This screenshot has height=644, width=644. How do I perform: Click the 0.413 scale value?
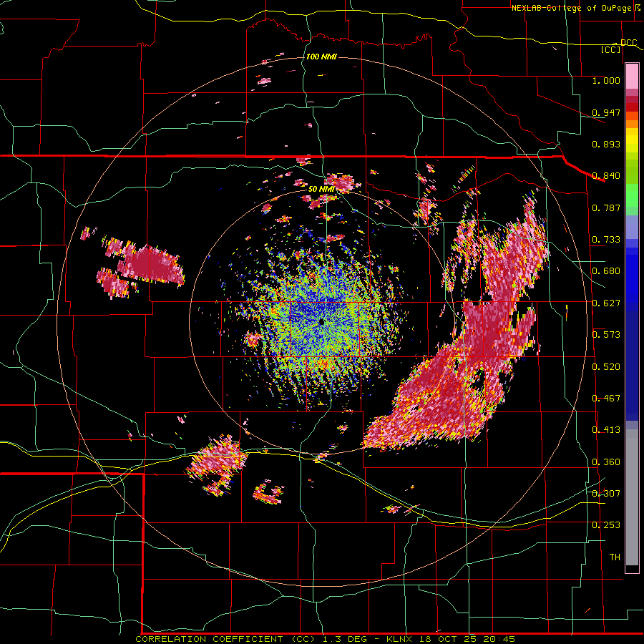(x=606, y=430)
